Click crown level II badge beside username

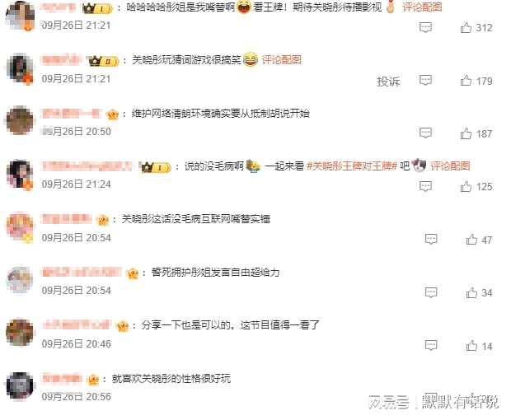(104, 61)
